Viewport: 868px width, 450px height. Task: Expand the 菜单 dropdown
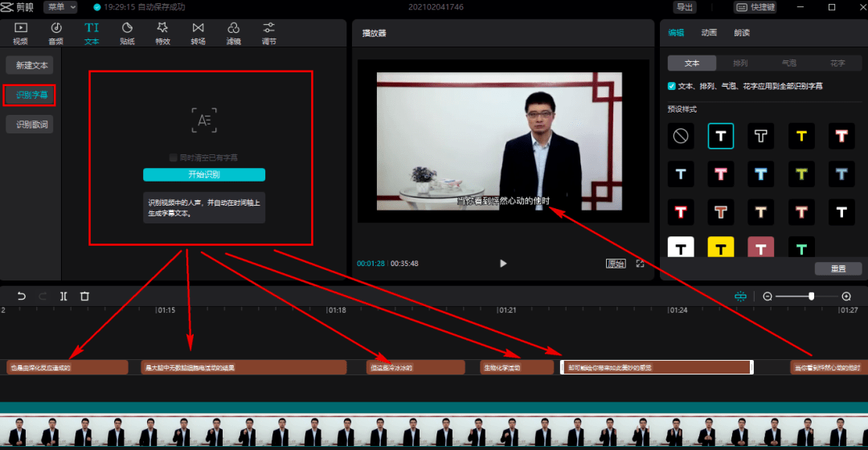point(61,7)
